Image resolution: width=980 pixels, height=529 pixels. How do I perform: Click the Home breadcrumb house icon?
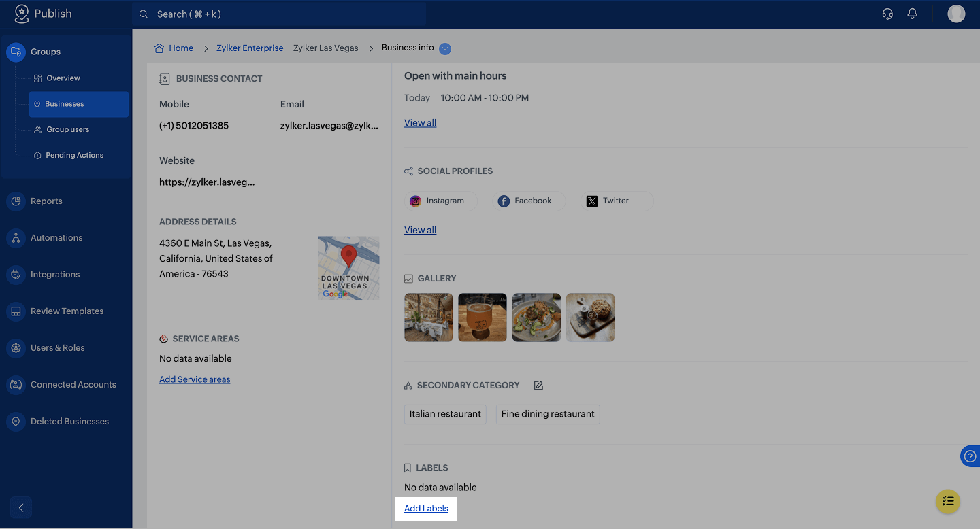click(x=159, y=48)
